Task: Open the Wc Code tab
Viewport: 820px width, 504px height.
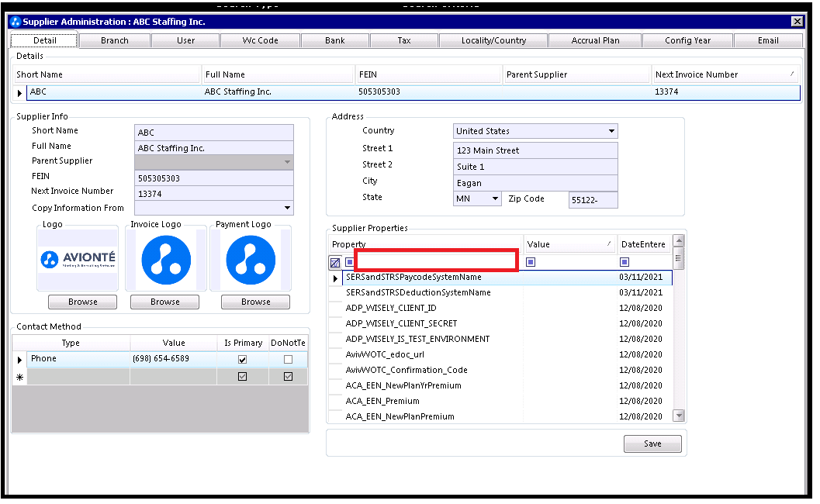Action: point(260,41)
